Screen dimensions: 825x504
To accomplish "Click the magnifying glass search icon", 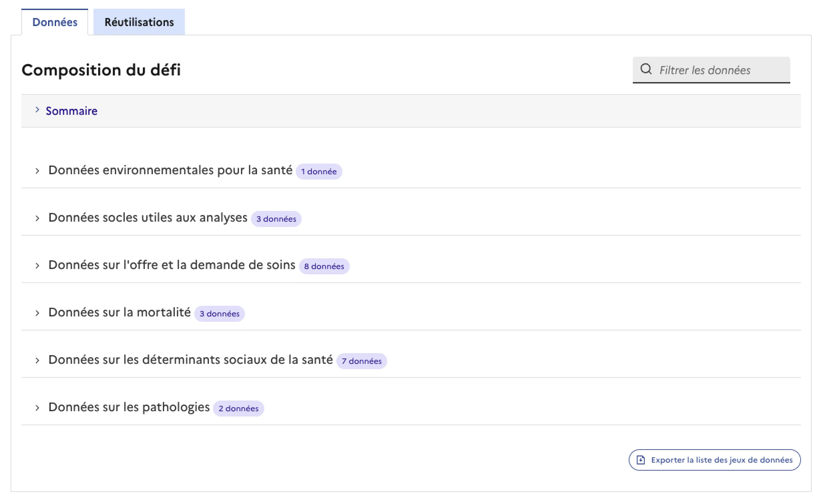I will (647, 69).
